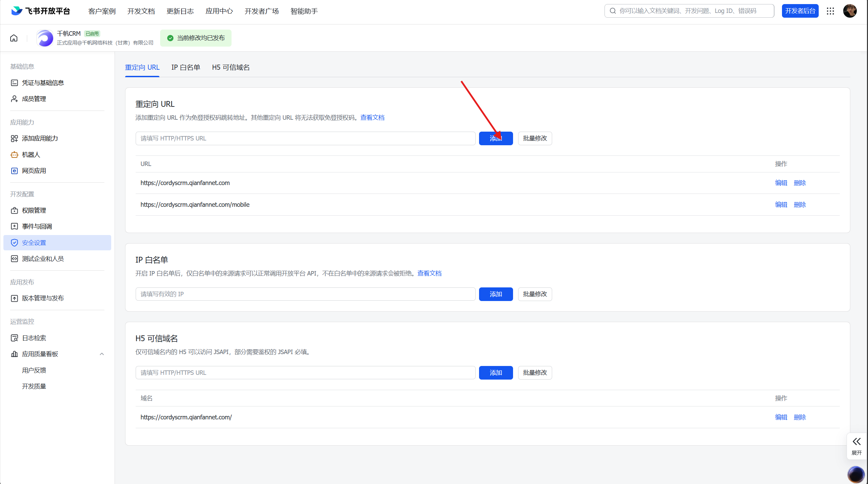
Task: Click 添加 button for redirect URL
Action: click(495, 138)
